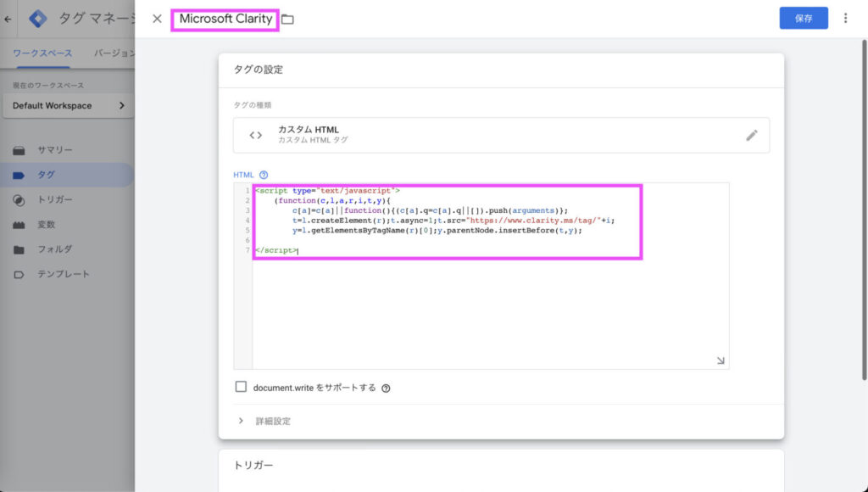This screenshot has width=868, height=492.
Task: Click the blue 保存 save button
Action: (804, 18)
